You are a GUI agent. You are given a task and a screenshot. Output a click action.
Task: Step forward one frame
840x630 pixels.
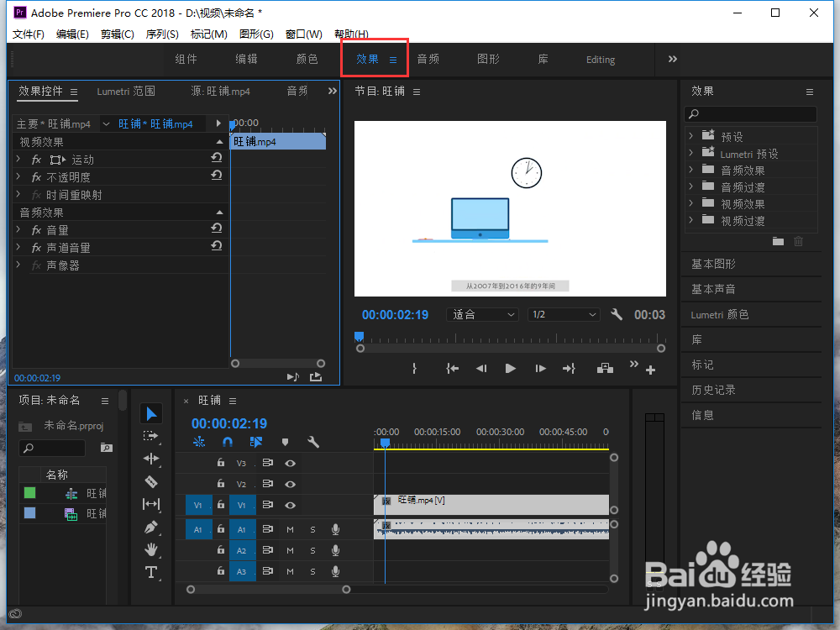tap(540, 369)
